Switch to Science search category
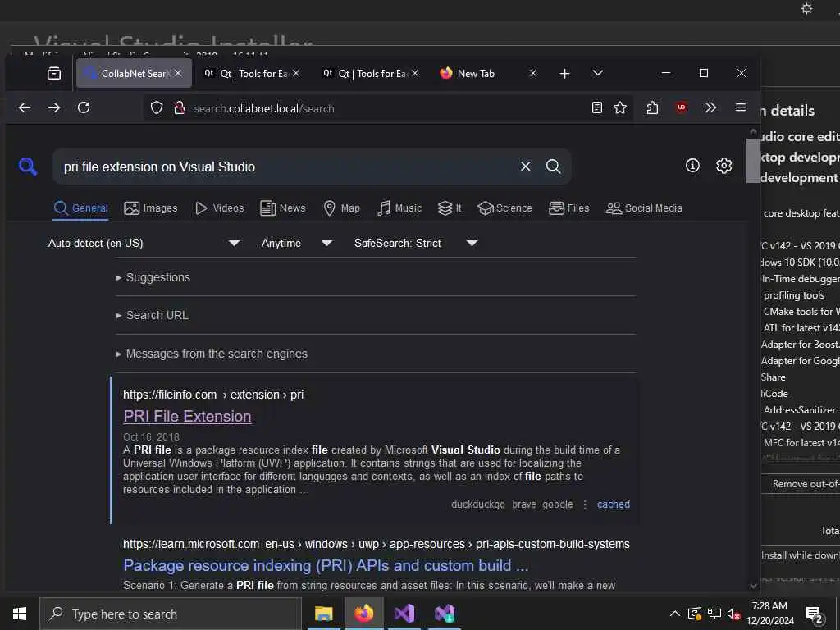The image size is (840, 630). click(x=504, y=208)
